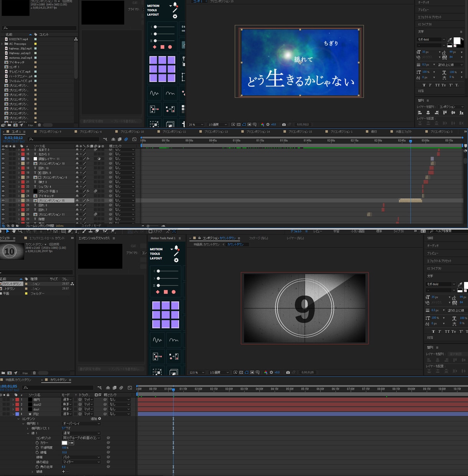Switch to the プリコンポジション 9 timeline tab

tap(50, 132)
